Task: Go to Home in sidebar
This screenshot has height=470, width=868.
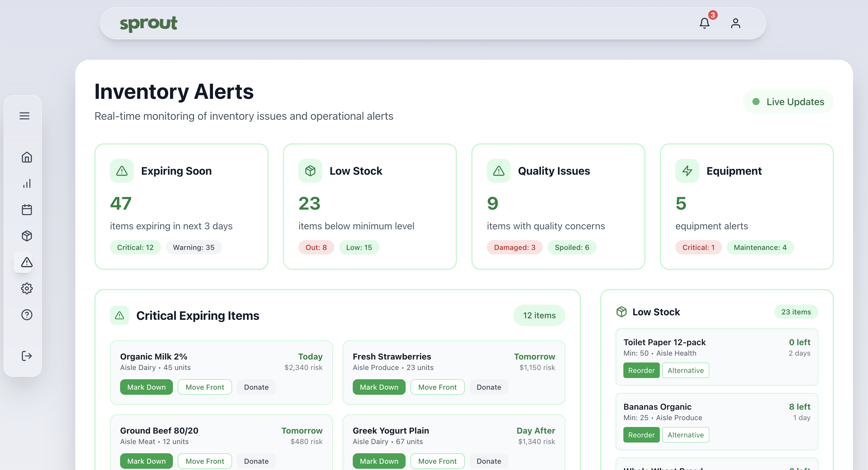Action: pos(27,157)
